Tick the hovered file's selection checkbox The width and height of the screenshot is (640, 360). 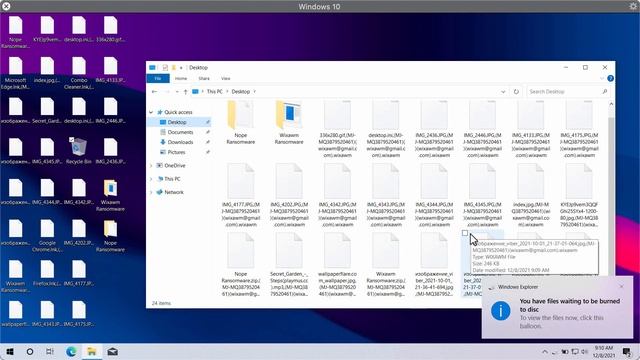465,233
